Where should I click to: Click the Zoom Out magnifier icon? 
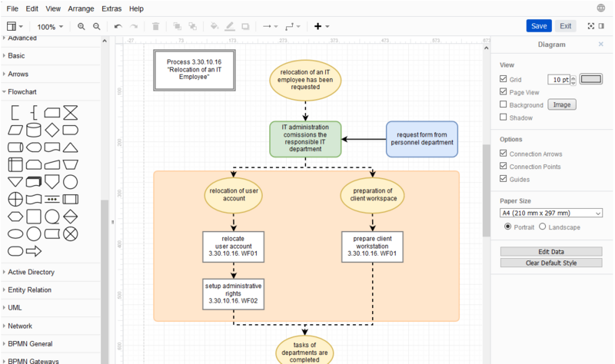click(97, 26)
